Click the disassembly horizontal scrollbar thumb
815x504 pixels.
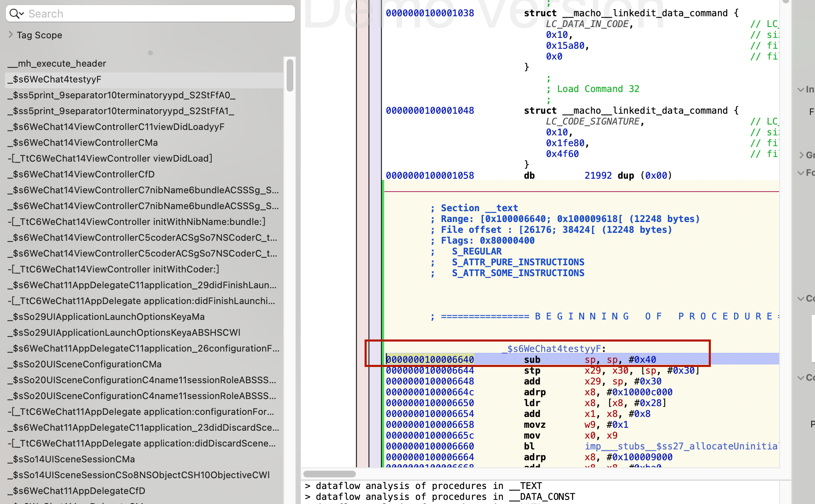click(330, 474)
